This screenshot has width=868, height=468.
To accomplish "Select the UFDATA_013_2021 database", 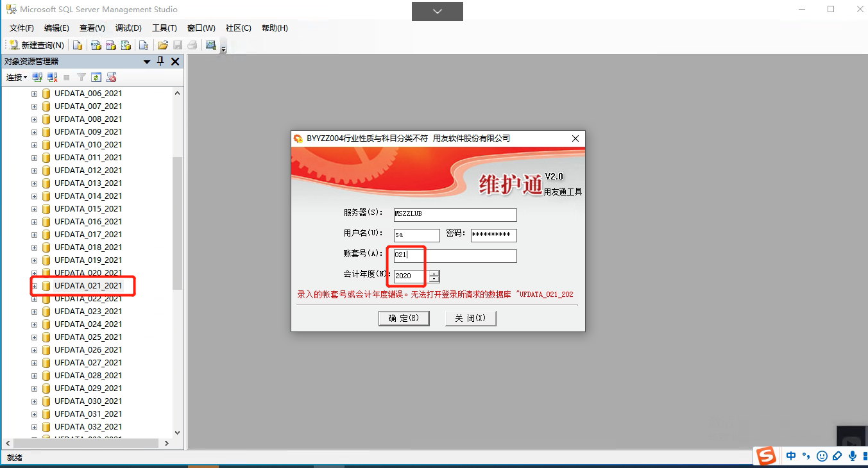I will pyautogui.click(x=88, y=183).
